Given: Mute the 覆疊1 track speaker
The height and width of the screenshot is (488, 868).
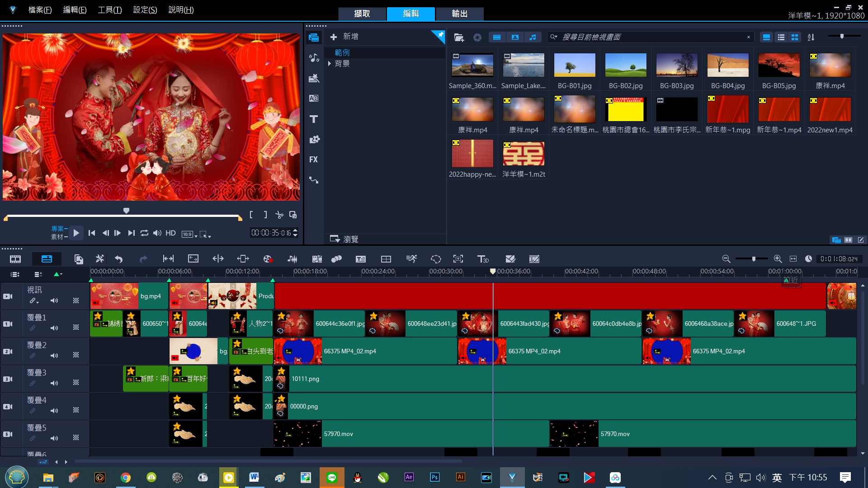Looking at the screenshot, I should pos(54,328).
